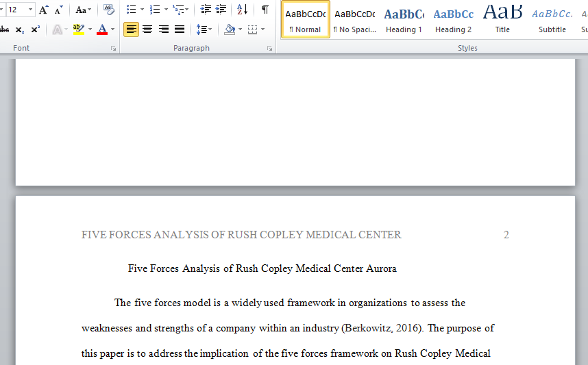Click the body line starting 'this paper is to address'
The image size is (588, 365).
click(286, 354)
